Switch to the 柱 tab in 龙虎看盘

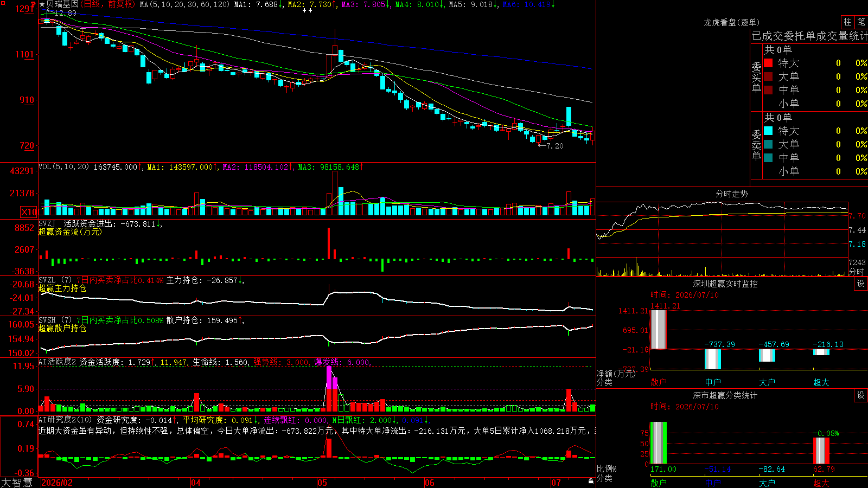[847, 22]
